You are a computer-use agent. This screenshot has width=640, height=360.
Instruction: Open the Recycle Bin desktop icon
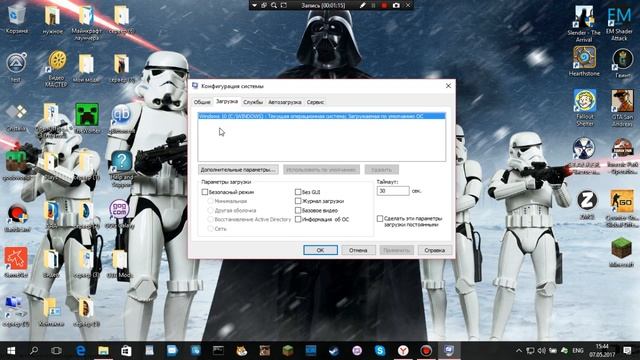pyautogui.click(x=16, y=19)
